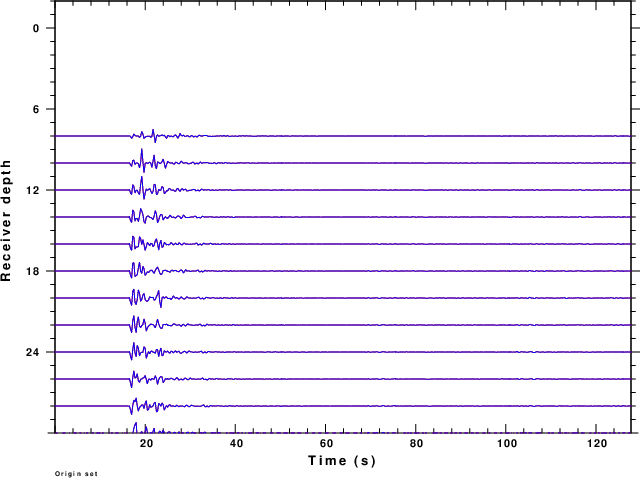Pick the "120" time axis tick label
Viewport: 640px width, 478px height.
point(597,443)
